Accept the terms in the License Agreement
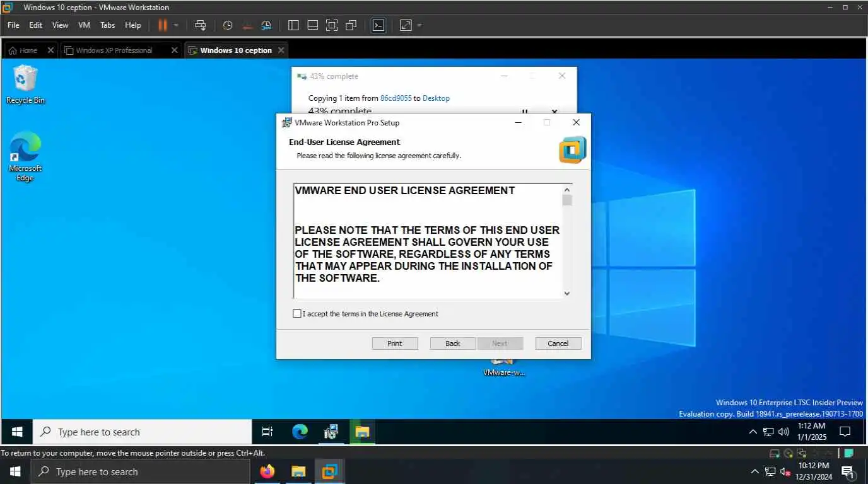The image size is (868, 484). pos(297,314)
